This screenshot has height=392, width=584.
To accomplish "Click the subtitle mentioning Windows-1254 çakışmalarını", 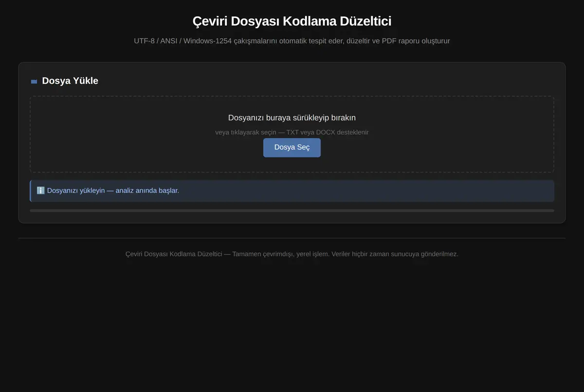I will coord(292,41).
